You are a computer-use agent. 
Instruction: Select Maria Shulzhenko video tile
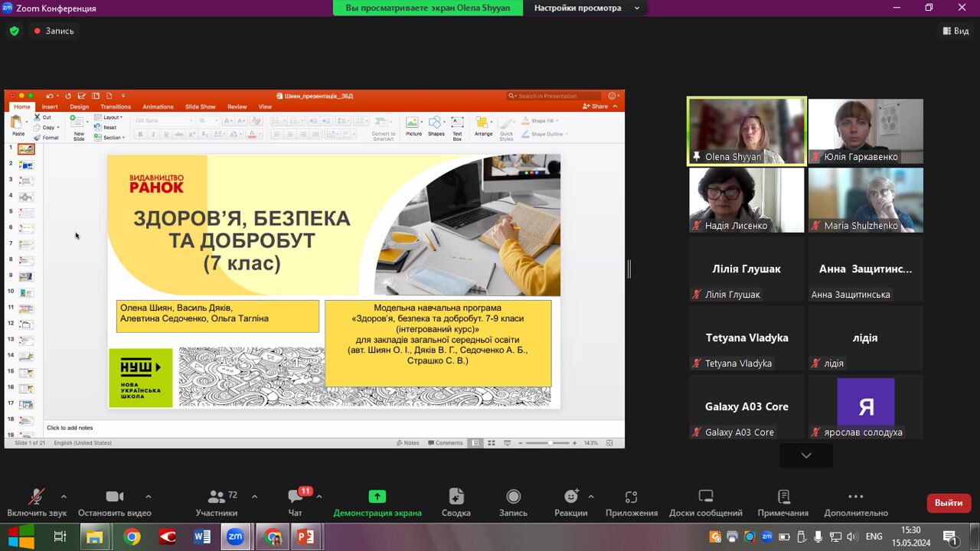[866, 200]
